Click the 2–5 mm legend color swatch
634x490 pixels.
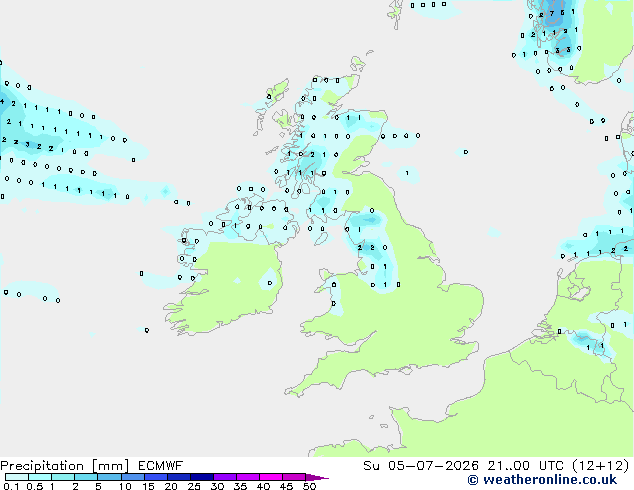click(86, 477)
